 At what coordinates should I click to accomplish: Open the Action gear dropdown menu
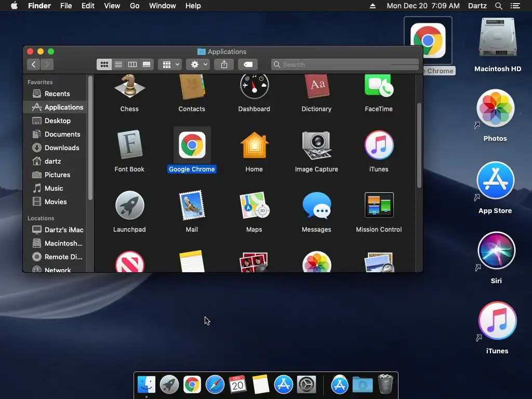click(198, 64)
